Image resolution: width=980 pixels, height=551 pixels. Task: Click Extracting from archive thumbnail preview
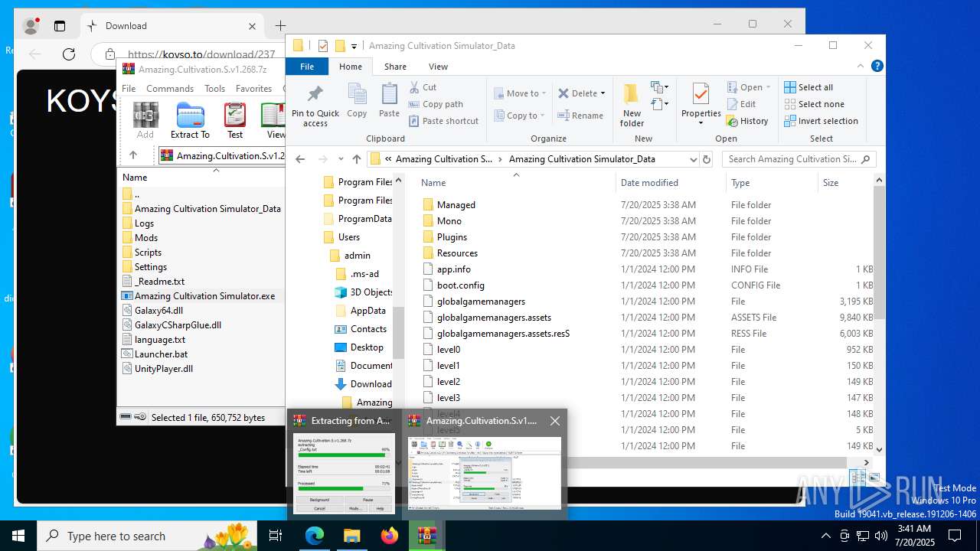click(x=343, y=473)
